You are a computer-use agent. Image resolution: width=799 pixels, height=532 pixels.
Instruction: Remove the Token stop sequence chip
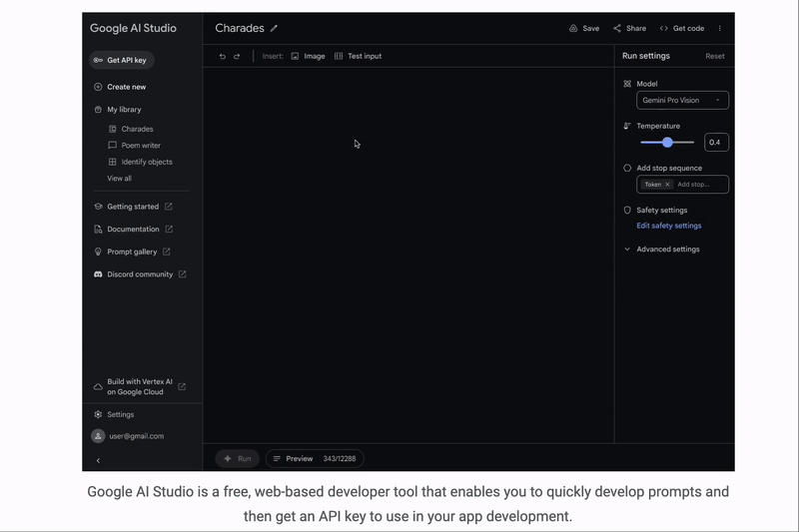[x=667, y=185]
